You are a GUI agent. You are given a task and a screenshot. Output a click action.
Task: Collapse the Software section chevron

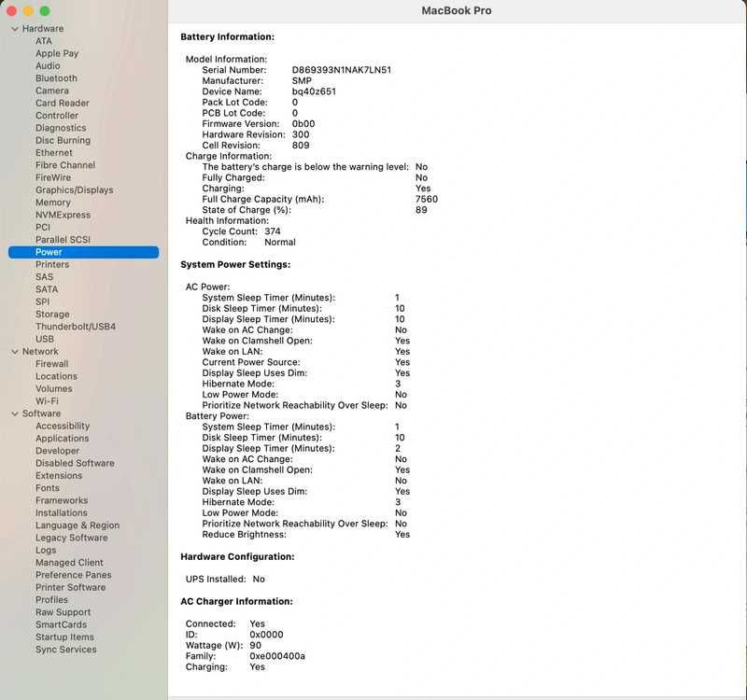[x=15, y=414]
